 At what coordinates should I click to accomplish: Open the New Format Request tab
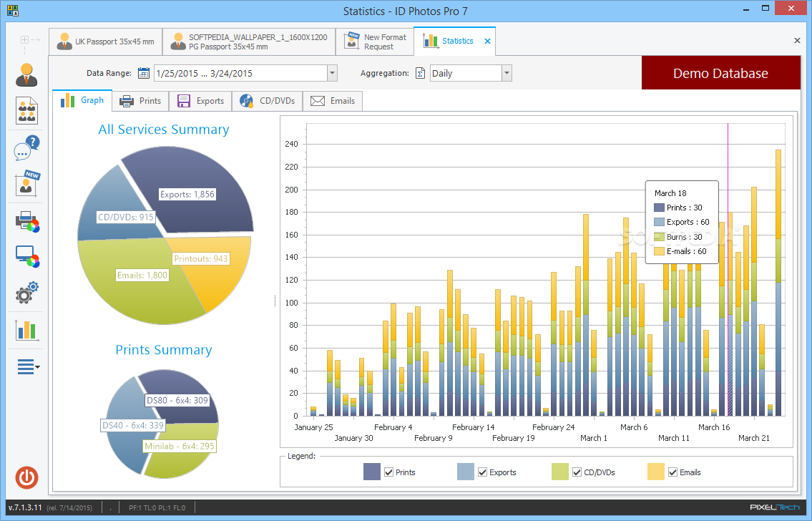click(375, 42)
